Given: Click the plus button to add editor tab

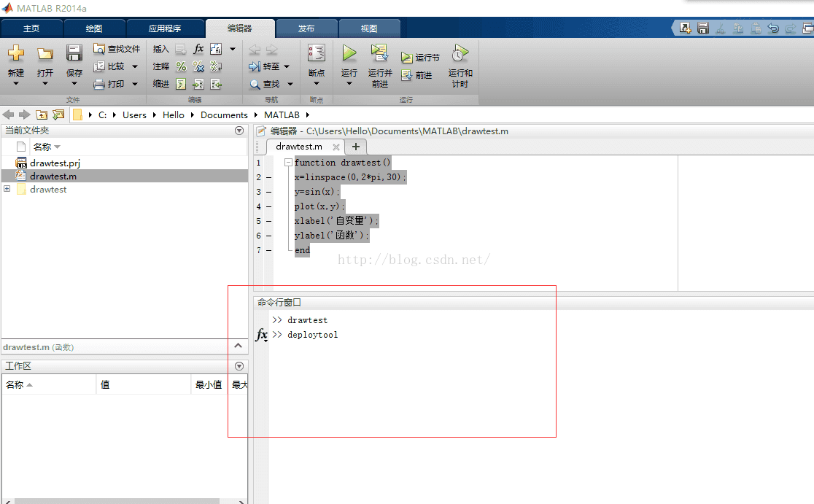Looking at the screenshot, I should tap(356, 147).
